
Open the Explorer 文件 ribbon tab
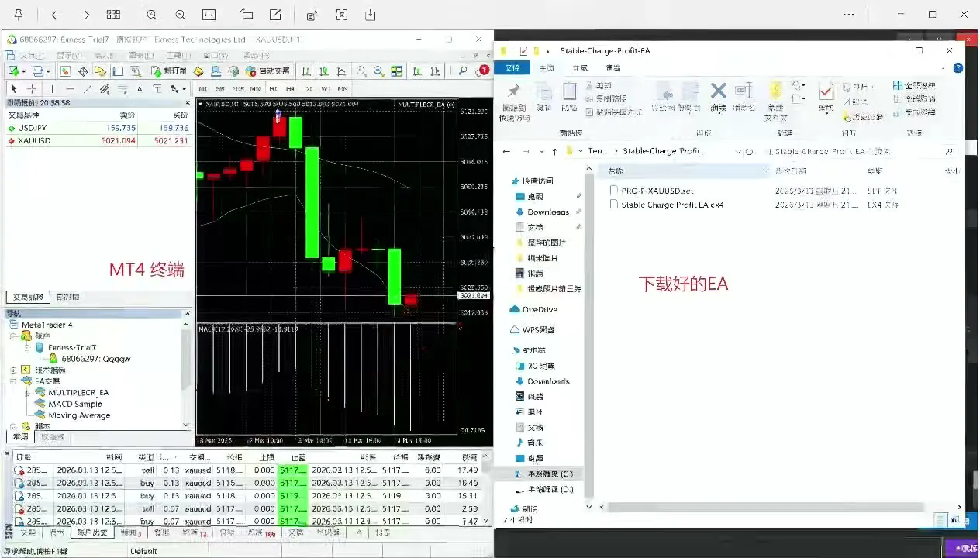tap(512, 68)
